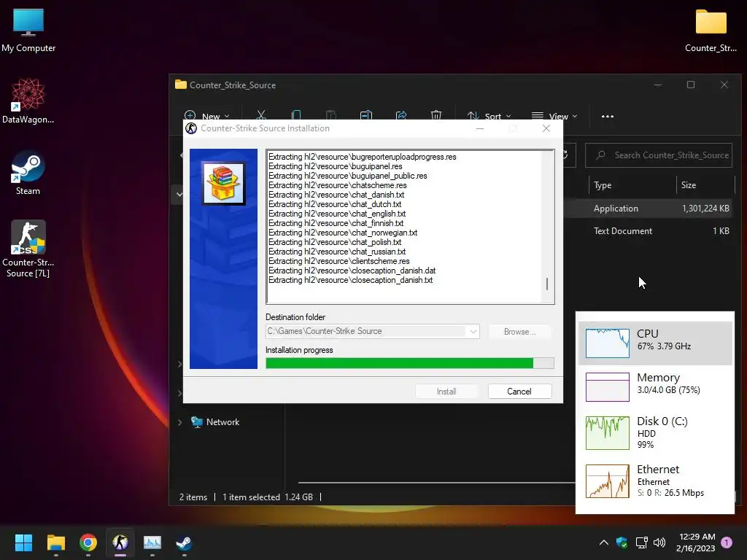The width and height of the screenshot is (747, 560).
Task: Switch to Counter-Strike installer taskbar icon
Action: [120, 542]
